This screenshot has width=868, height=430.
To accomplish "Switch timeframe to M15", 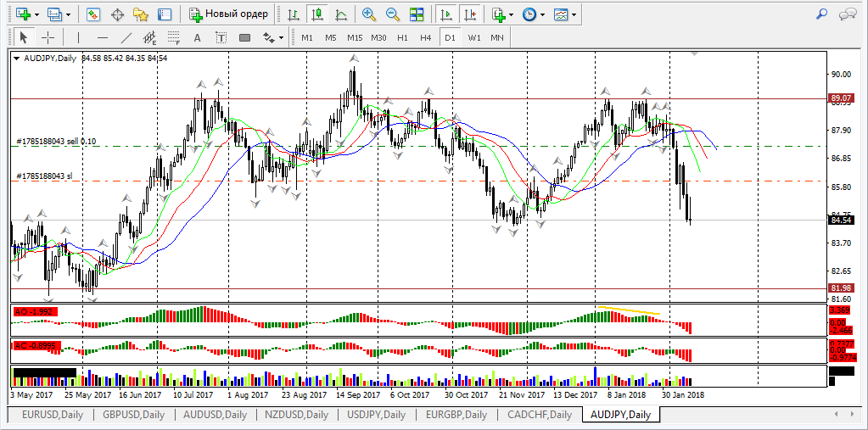I will pyautogui.click(x=355, y=37).
